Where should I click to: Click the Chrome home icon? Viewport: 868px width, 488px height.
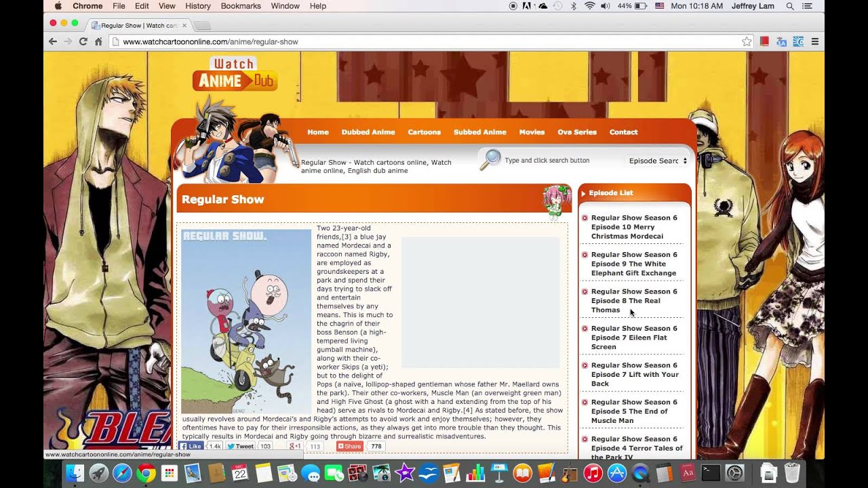(98, 41)
